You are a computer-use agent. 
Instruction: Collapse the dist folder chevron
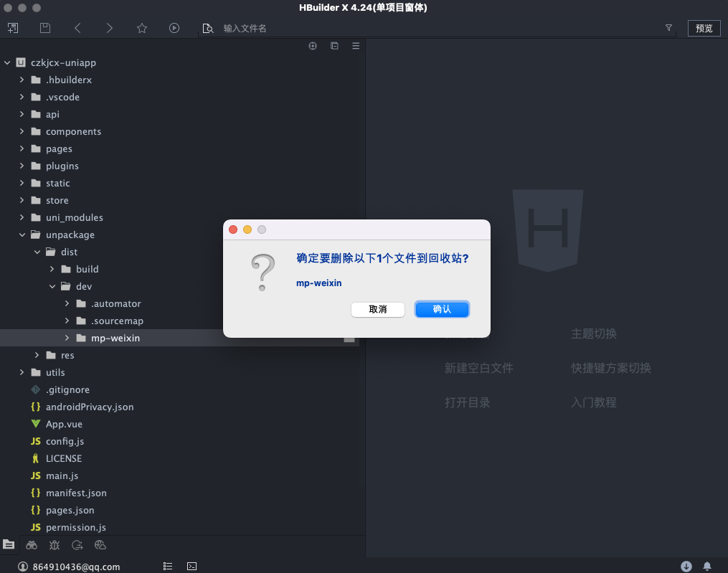(37, 252)
